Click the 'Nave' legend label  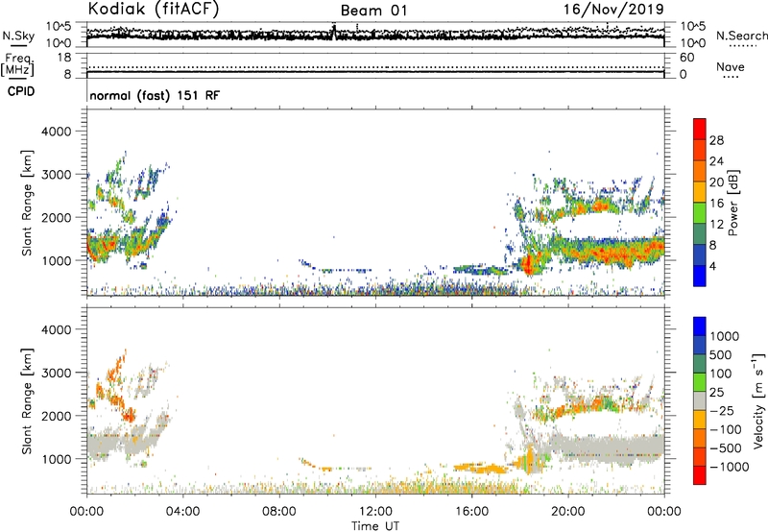pos(731,66)
